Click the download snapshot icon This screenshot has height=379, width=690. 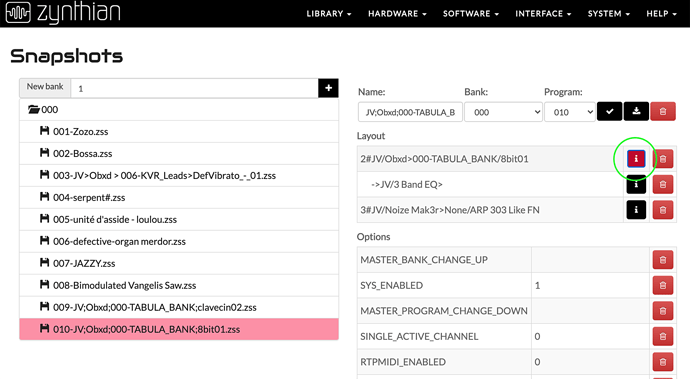point(636,111)
